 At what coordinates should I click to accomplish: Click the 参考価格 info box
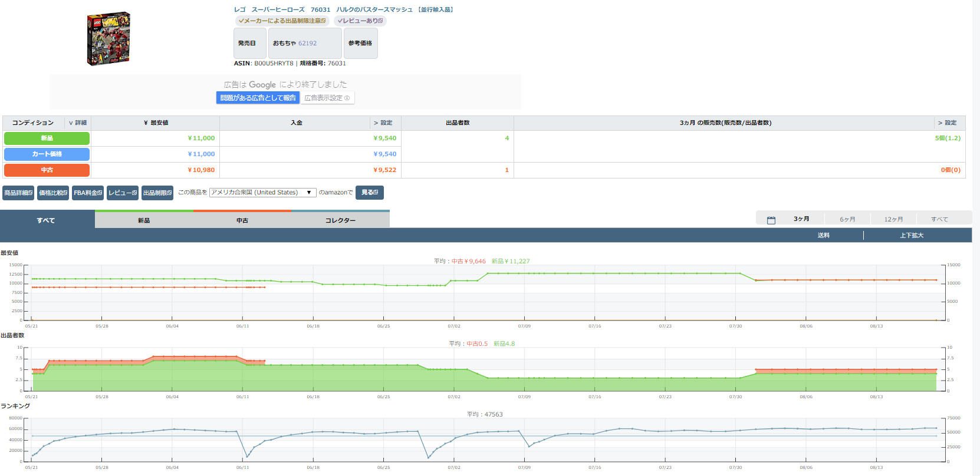(x=360, y=43)
